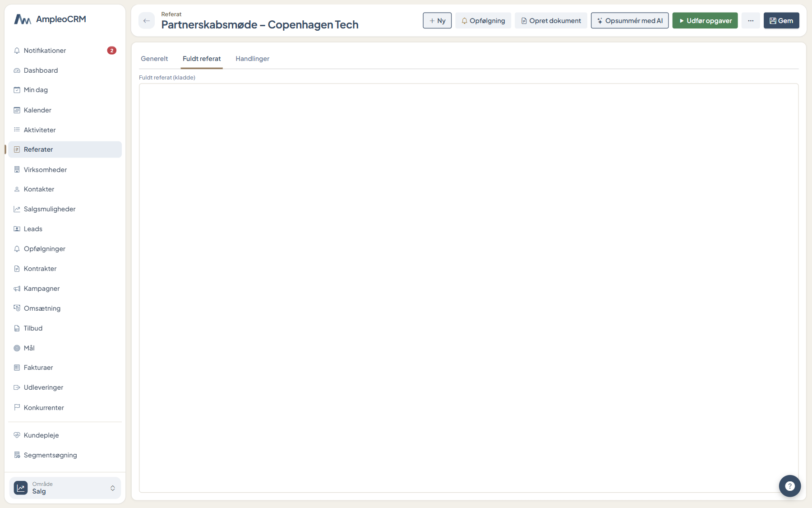Open Udleveringer in the sidebar
Screen dimensions: 812x508
click(65, 387)
